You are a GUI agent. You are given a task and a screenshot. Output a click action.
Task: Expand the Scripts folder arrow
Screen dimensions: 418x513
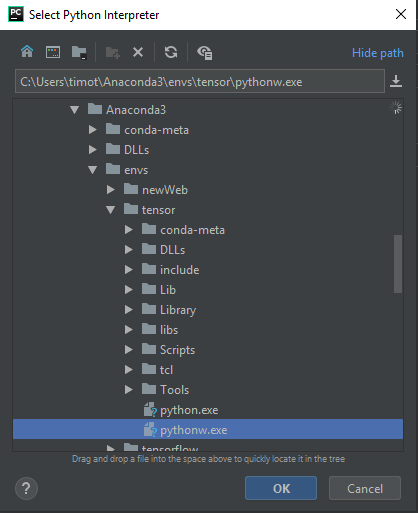(129, 350)
